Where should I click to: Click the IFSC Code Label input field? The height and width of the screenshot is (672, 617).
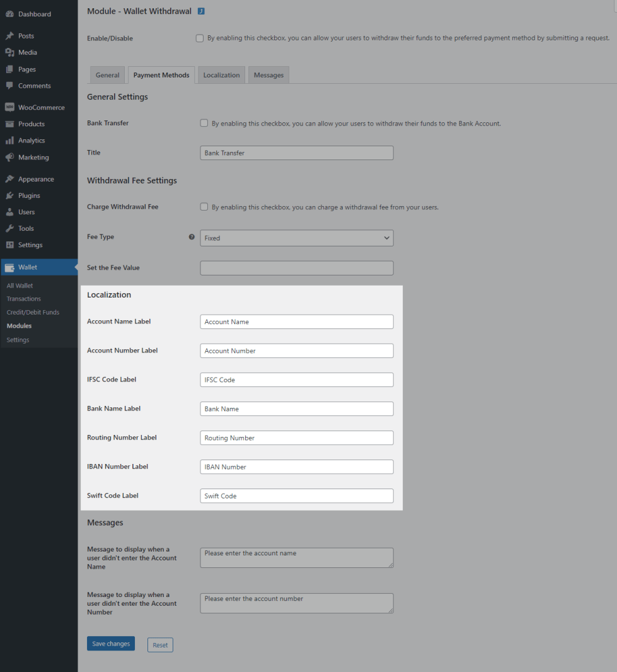tap(296, 380)
